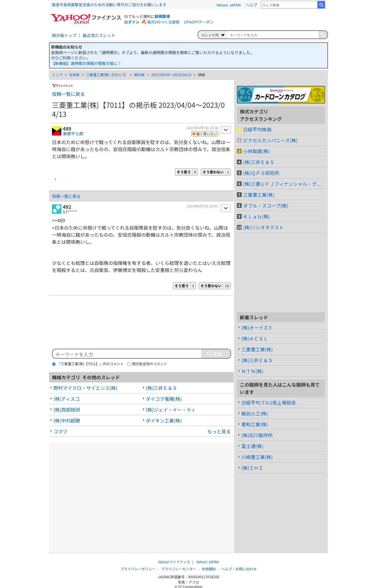Click the board keyword search magnifier icon
This screenshot has height=588, width=377.
pos(323,35)
